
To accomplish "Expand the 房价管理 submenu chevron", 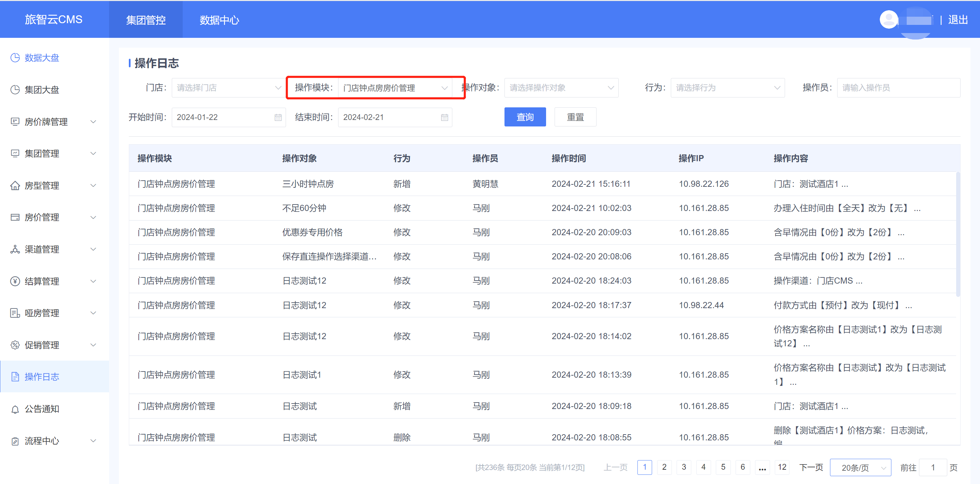I will pyautogui.click(x=93, y=217).
